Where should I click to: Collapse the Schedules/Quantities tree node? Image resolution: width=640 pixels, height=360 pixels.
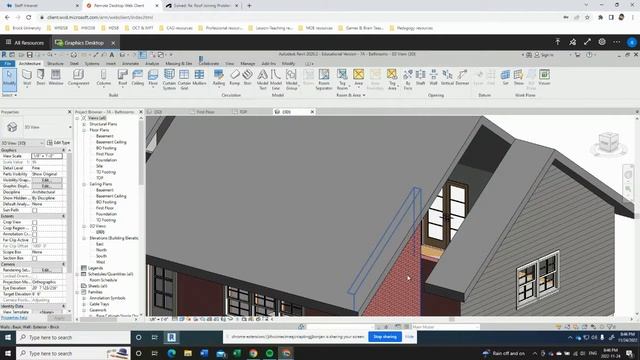(x=78, y=274)
